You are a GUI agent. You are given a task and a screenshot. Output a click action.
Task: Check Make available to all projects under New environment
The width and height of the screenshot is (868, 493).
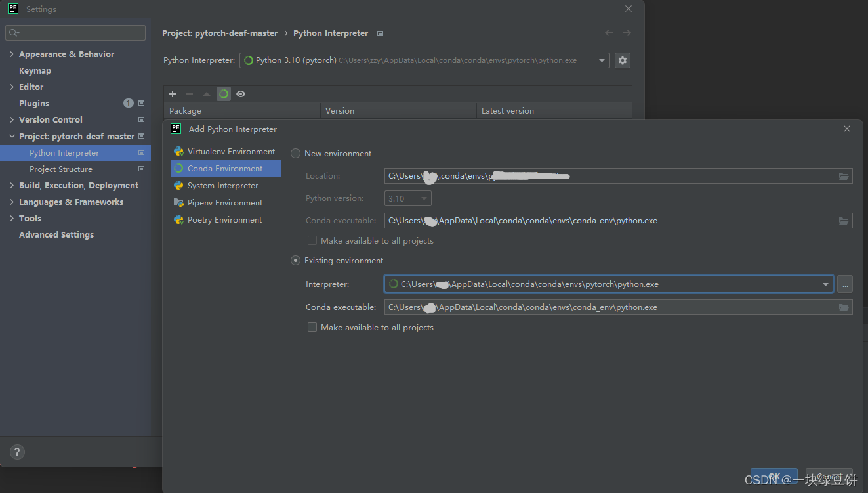tap(312, 240)
